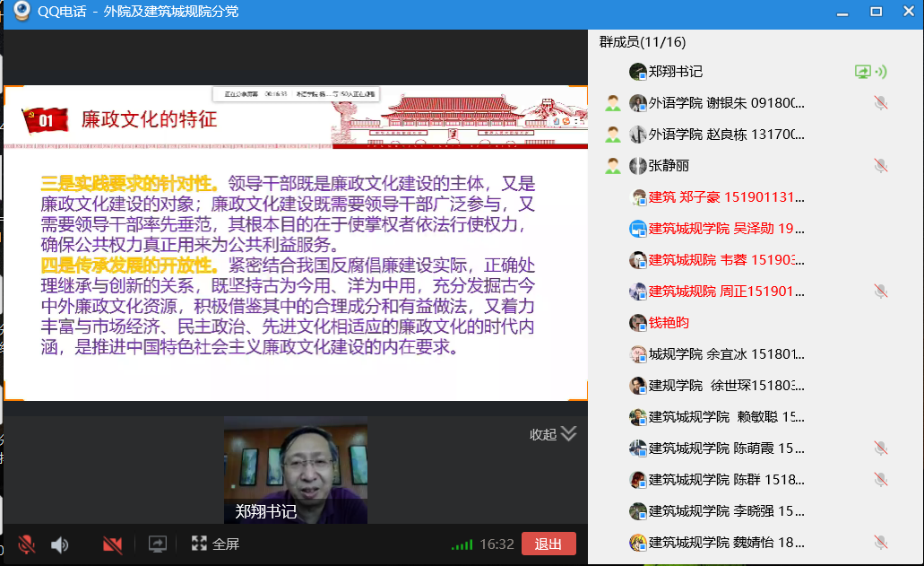Click the muted mic icon beside 张静丽
Viewport: 924px width, 566px height.
point(881,166)
